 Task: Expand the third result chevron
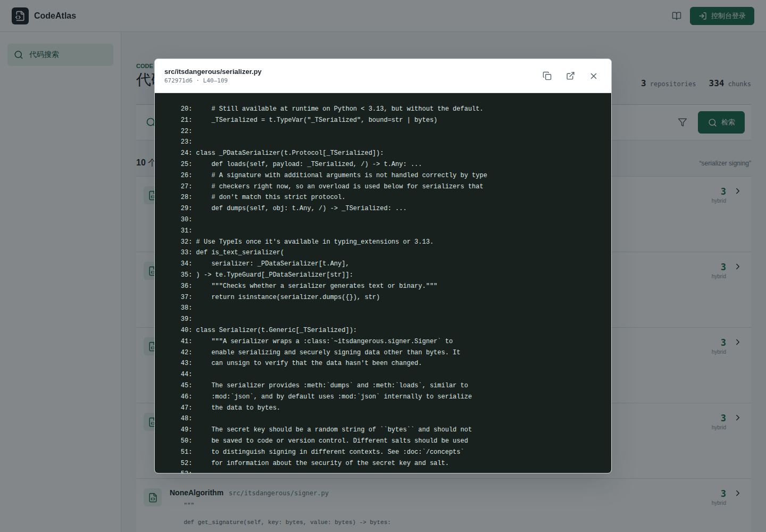click(738, 342)
